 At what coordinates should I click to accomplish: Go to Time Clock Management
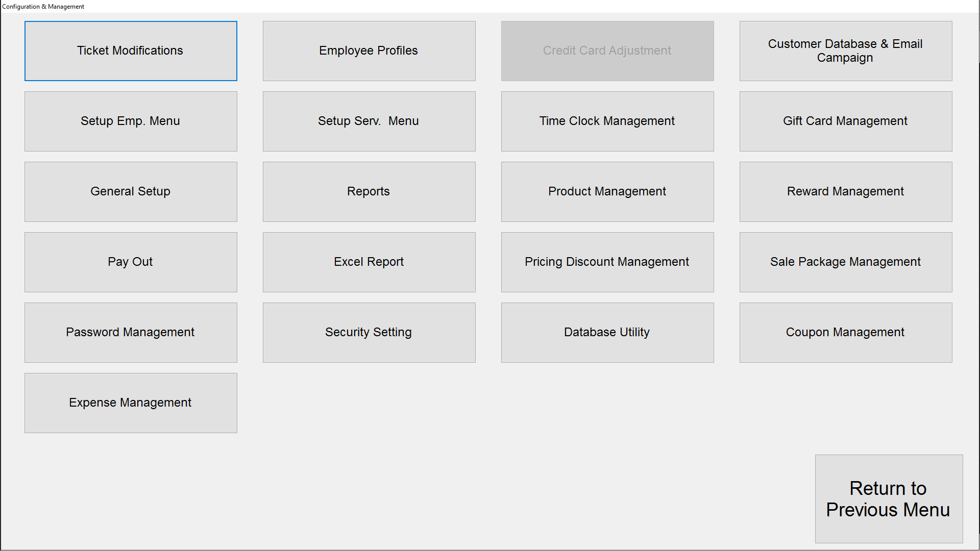pos(607,121)
